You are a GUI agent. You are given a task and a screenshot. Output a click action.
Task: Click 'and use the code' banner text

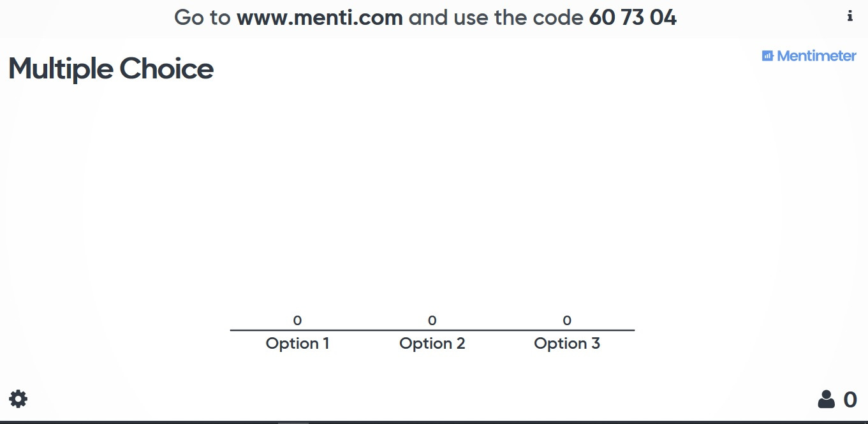(x=496, y=17)
